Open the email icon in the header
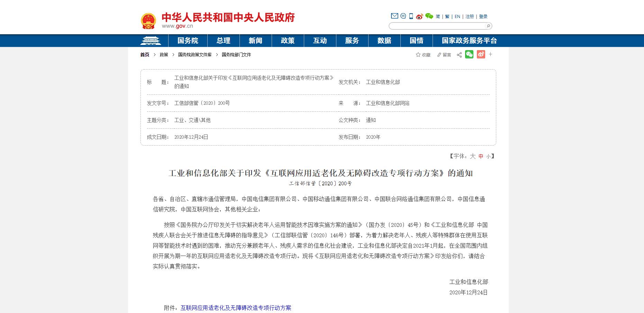This screenshot has width=644, height=313. (394, 16)
